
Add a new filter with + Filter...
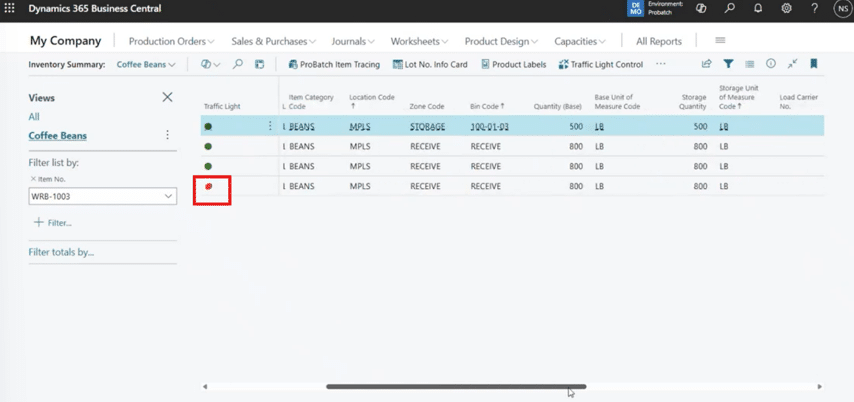pos(53,223)
